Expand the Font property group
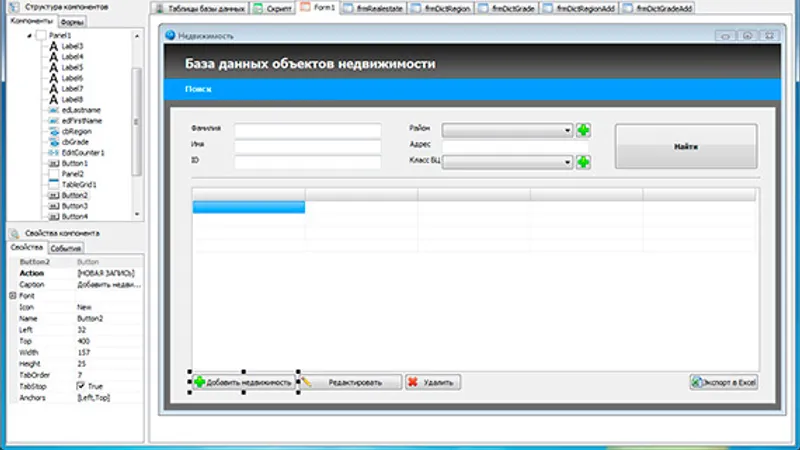This screenshot has height=450, width=800. click(x=13, y=295)
